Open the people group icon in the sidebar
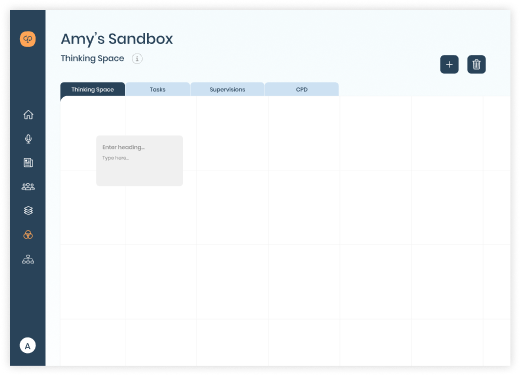This screenshot has width=521, height=376. coord(28,186)
